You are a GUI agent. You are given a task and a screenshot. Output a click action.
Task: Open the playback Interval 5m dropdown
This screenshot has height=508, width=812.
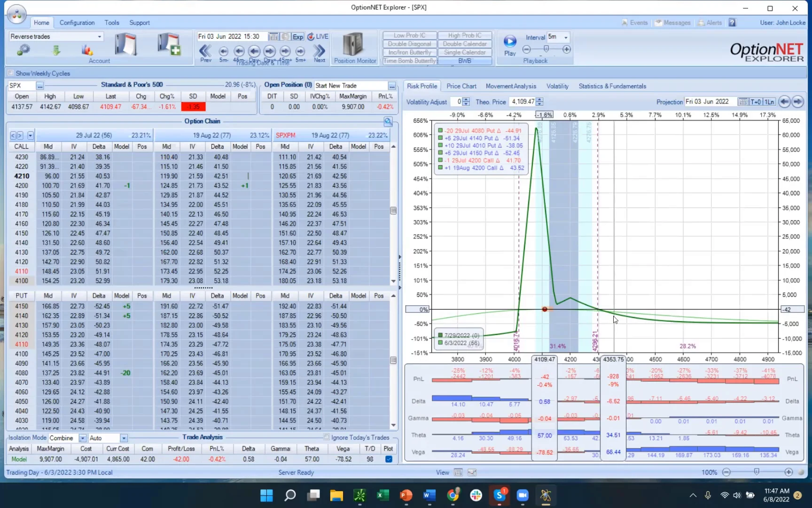566,37
